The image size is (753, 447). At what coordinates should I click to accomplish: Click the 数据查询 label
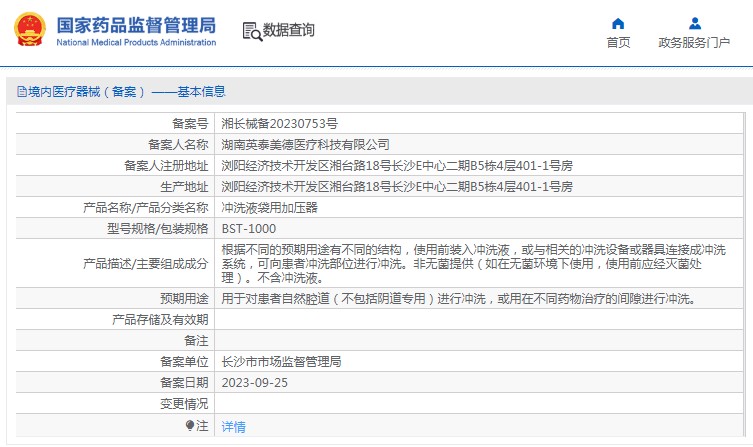[x=288, y=30]
